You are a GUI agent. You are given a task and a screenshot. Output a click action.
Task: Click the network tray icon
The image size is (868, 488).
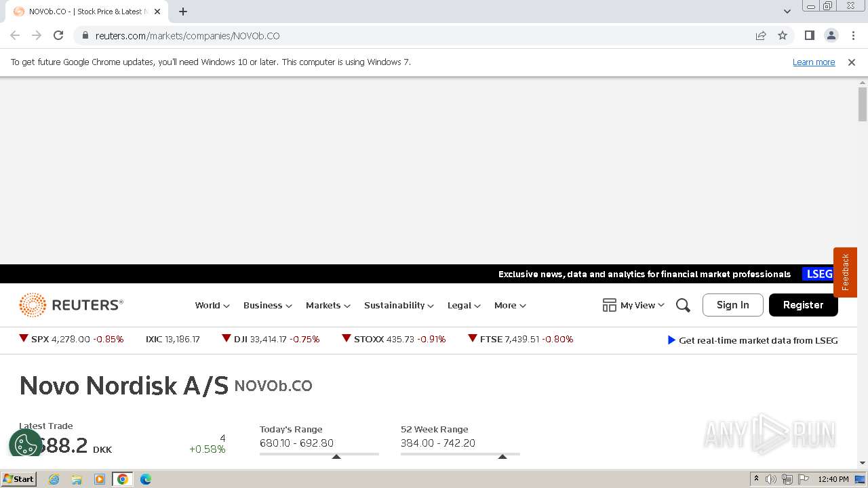click(x=787, y=479)
